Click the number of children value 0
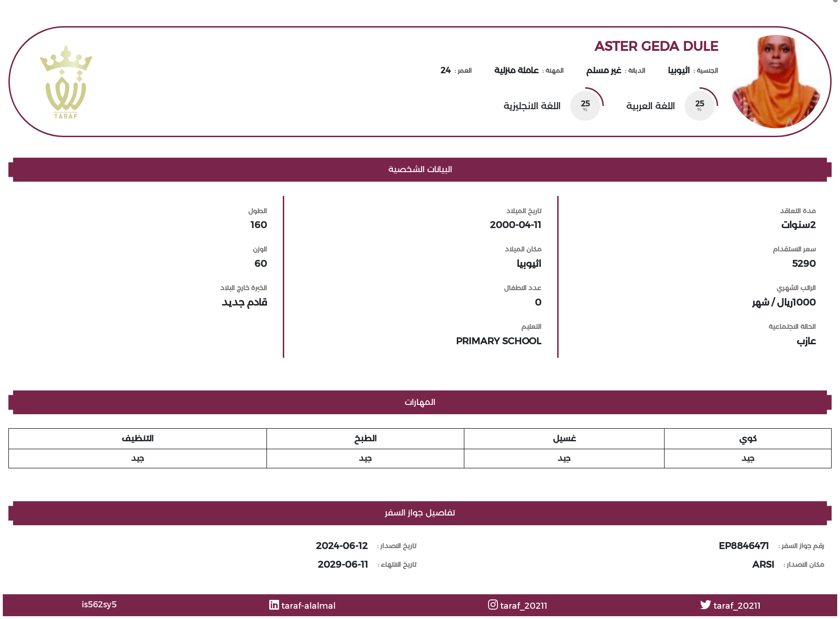 538,302
